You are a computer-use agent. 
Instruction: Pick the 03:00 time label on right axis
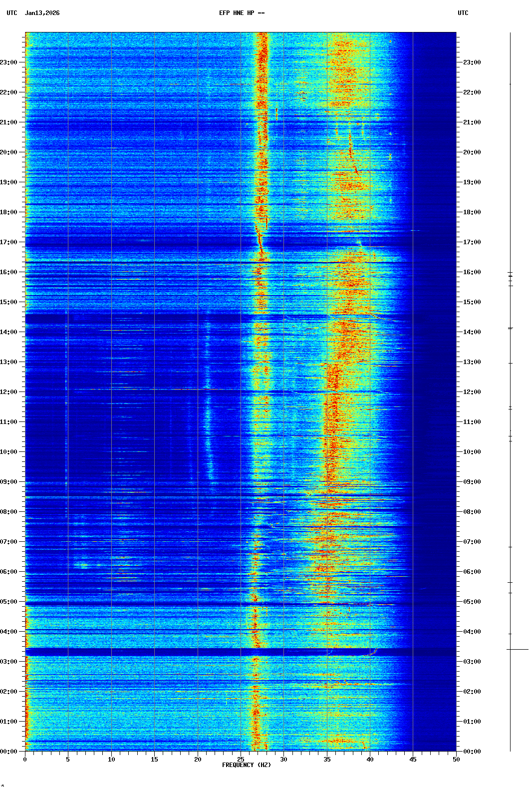(x=472, y=662)
